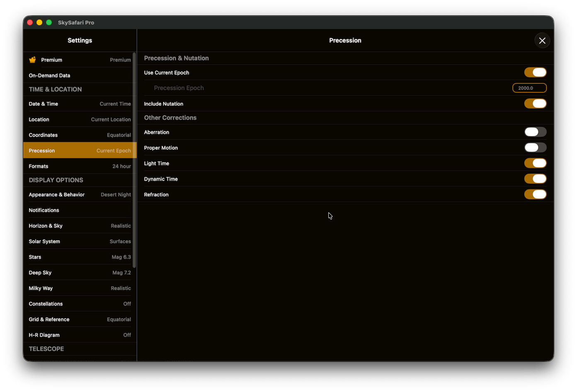This screenshot has height=392, width=577.
Task: Open Appearance & Behavior settings
Action: click(80, 195)
